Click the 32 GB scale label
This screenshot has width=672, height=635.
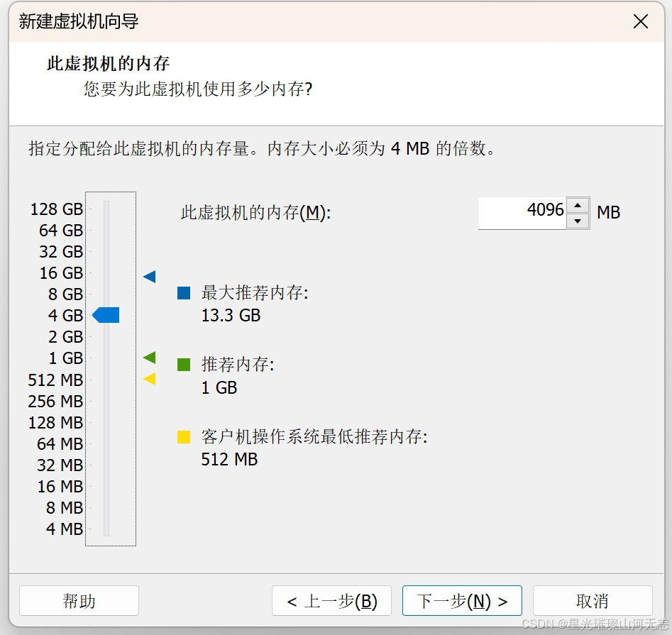(61, 251)
